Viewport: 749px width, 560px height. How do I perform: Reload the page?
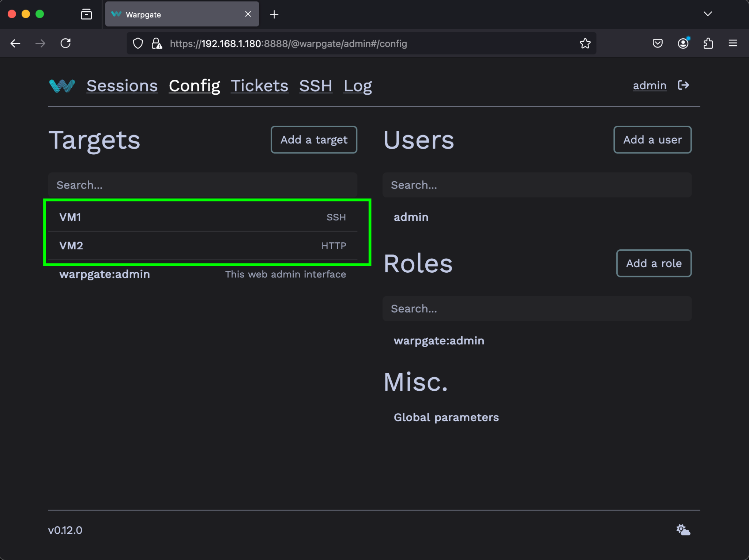[x=66, y=43]
